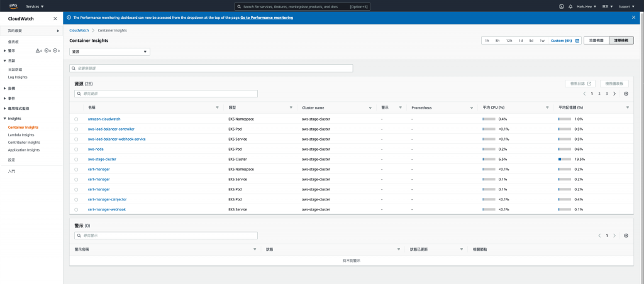Open the Mark_Mew account dropdown
The image size is (644, 284).
[587, 6]
